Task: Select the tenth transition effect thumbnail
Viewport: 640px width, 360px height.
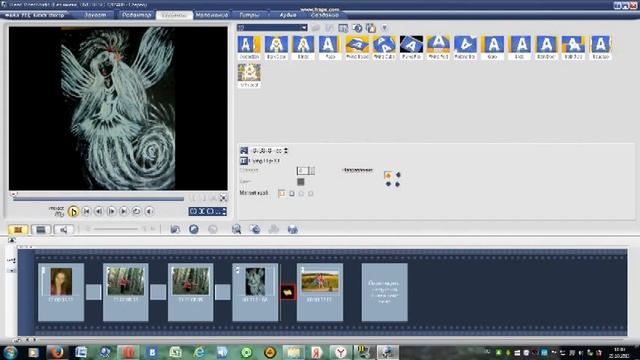Action: (492, 47)
